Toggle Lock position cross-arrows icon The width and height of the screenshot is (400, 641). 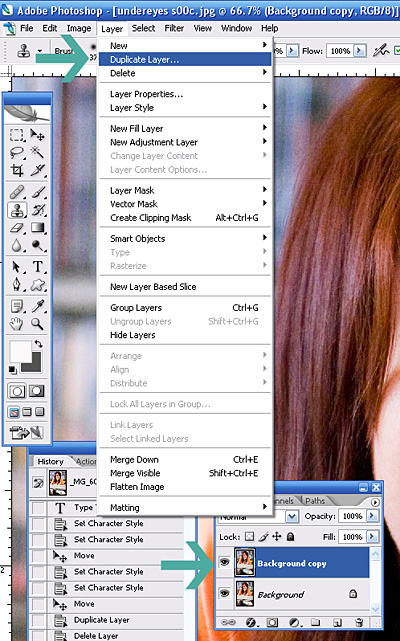pos(277,536)
